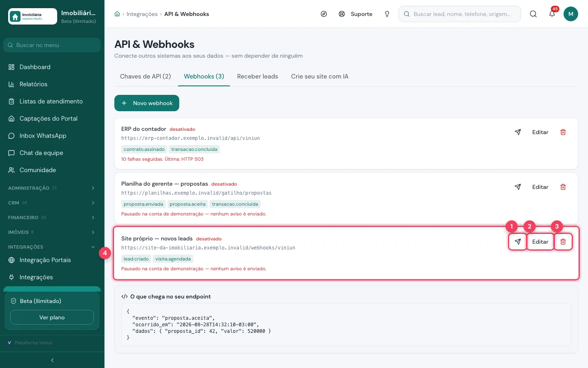
Task: Click Integrações in the breadcrumb
Action: pos(142,14)
